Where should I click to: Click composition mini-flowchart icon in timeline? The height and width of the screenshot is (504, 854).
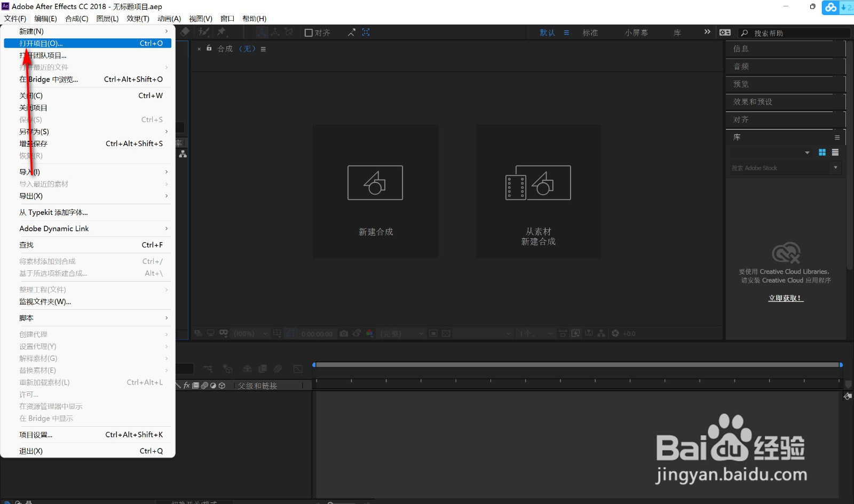208,369
